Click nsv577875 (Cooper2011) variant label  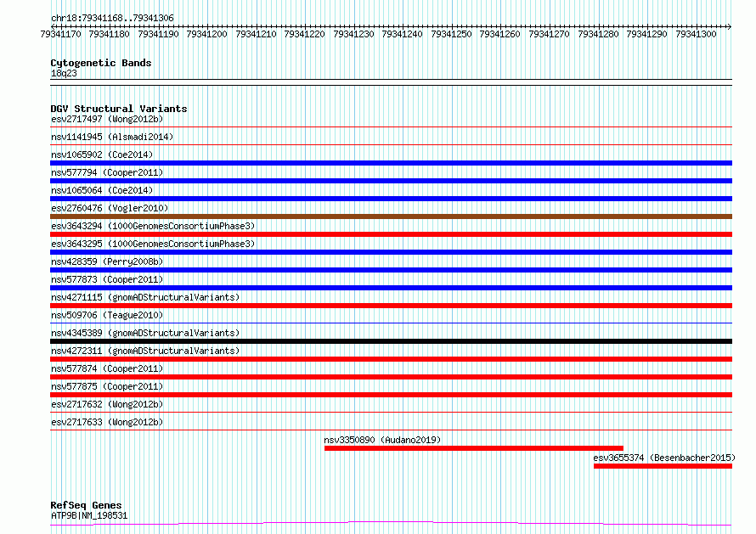coord(107,386)
